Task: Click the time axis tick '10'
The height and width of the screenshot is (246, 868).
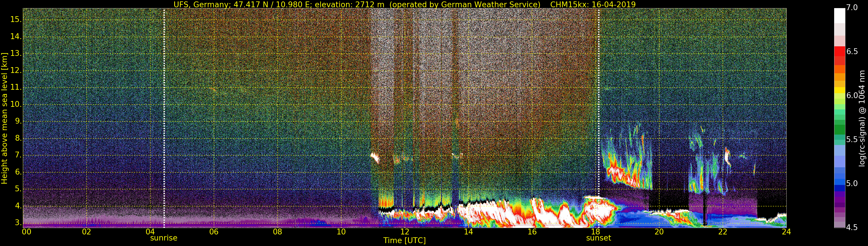Action: pyautogui.click(x=341, y=232)
